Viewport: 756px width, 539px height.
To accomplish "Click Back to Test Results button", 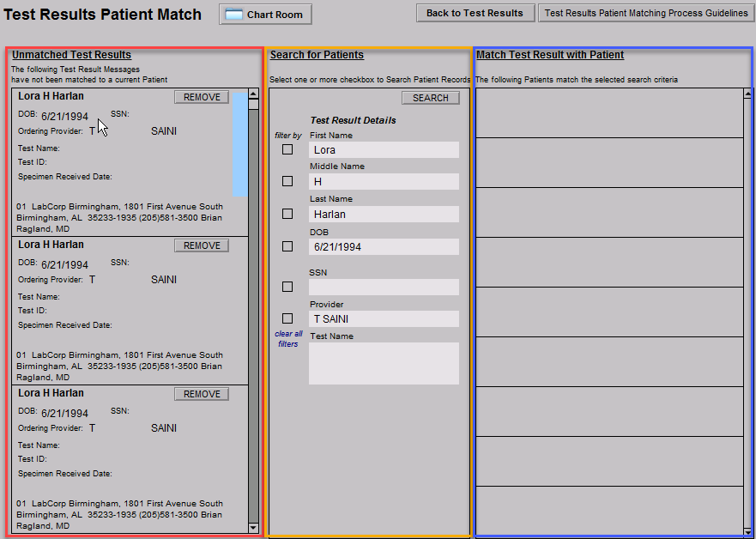I will click(475, 13).
